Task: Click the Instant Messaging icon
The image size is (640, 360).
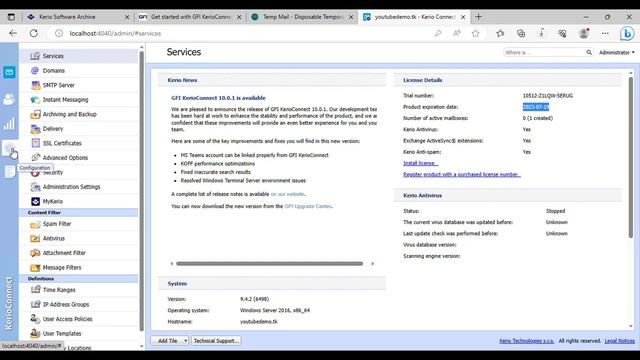Action: (36, 100)
